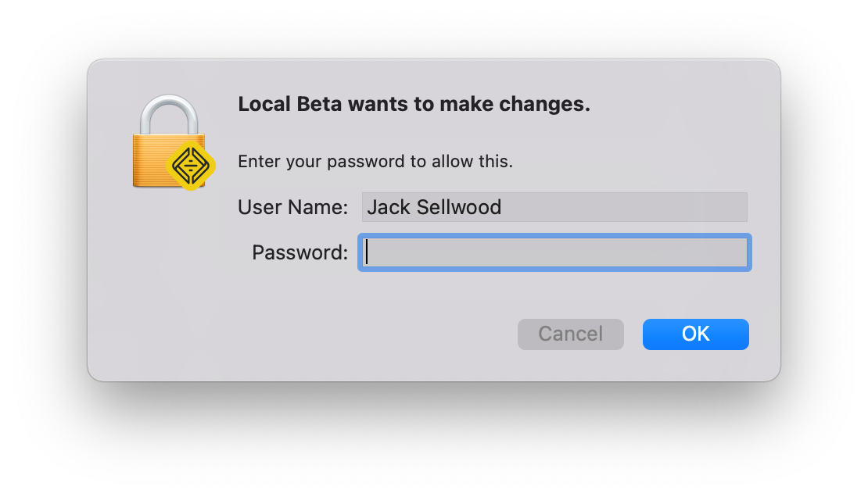Click the "Password:" field label

click(299, 252)
